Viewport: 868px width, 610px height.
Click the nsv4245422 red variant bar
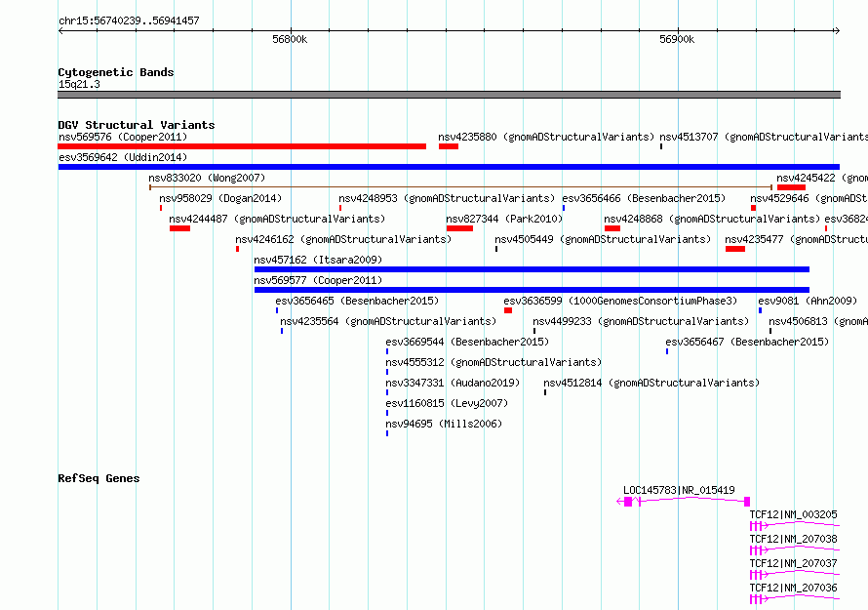791,187
